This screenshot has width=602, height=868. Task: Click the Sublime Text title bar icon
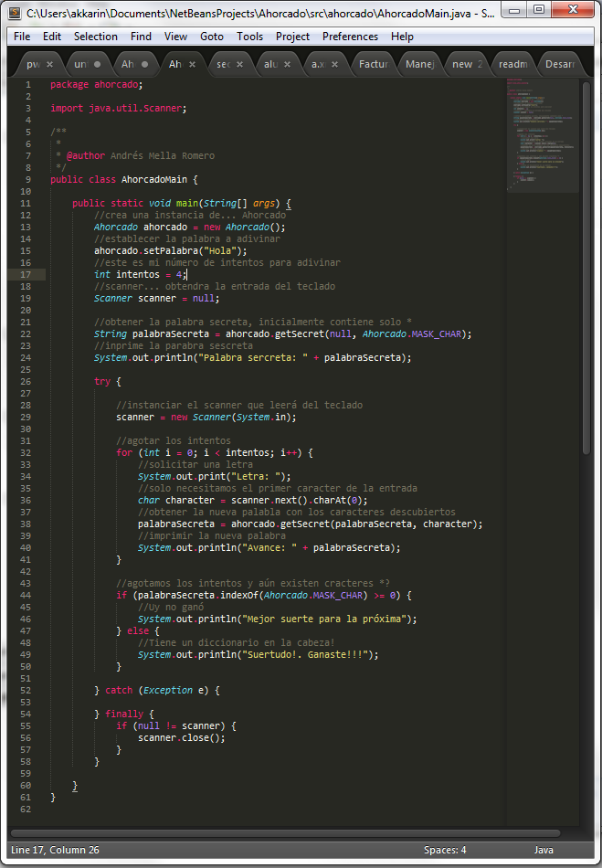coord(16,14)
